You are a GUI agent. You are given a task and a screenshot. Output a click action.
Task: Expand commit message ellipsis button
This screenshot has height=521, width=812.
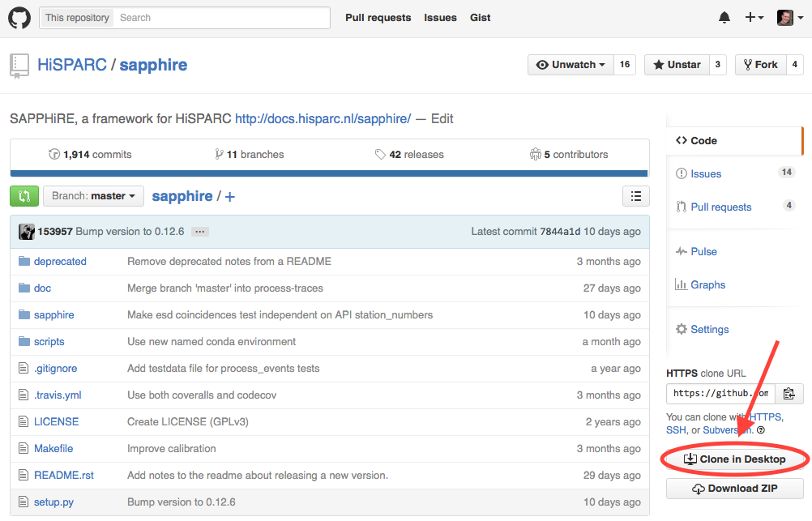(200, 232)
